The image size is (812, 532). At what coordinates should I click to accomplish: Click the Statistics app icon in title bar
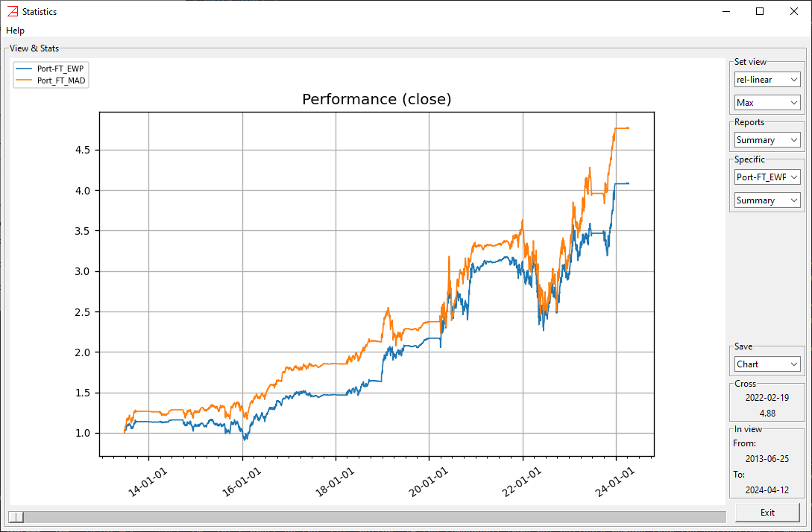click(x=13, y=11)
